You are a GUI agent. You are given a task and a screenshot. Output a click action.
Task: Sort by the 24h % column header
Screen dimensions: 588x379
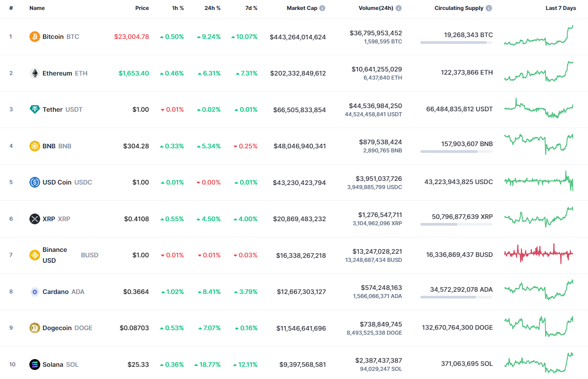click(212, 8)
